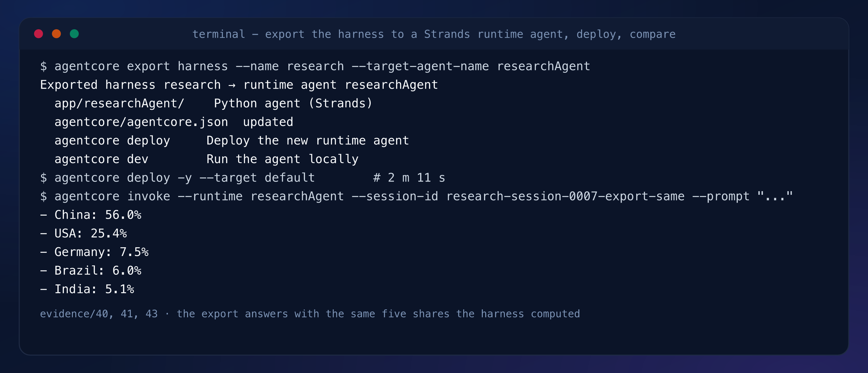Viewport: 868px width, 373px height.
Task: Click the red close window dot
Action: (38, 34)
